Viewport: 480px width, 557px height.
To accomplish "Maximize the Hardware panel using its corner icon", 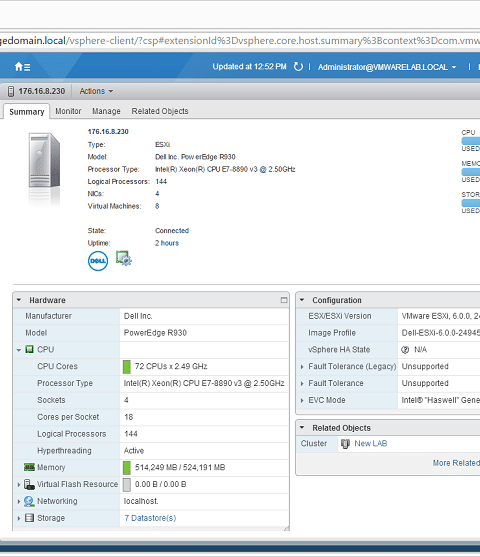I will [284, 300].
